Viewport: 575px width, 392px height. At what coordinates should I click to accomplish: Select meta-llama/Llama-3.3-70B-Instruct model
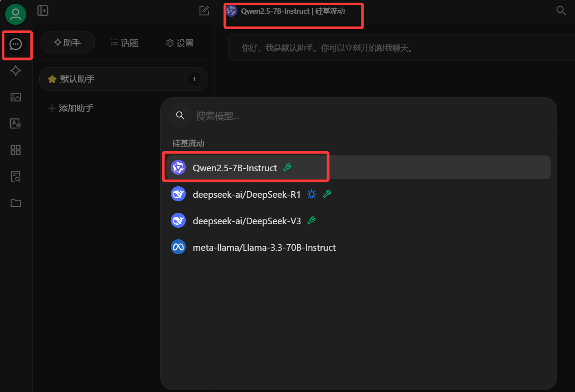[x=358, y=247]
